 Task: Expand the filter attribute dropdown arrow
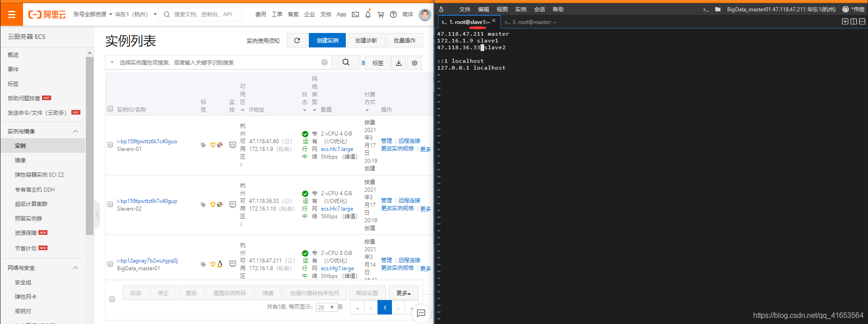pyautogui.click(x=112, y=62)
